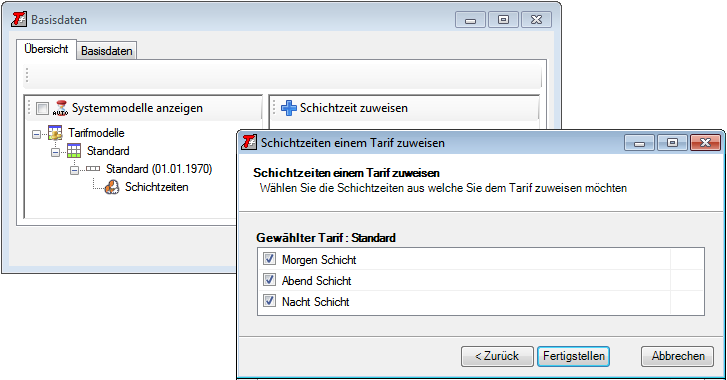Image resolution: width=727 pixels, height=380 pixels.
Task: Collapse the Tarifmodelle tree node
Action: tap(36, 134)
